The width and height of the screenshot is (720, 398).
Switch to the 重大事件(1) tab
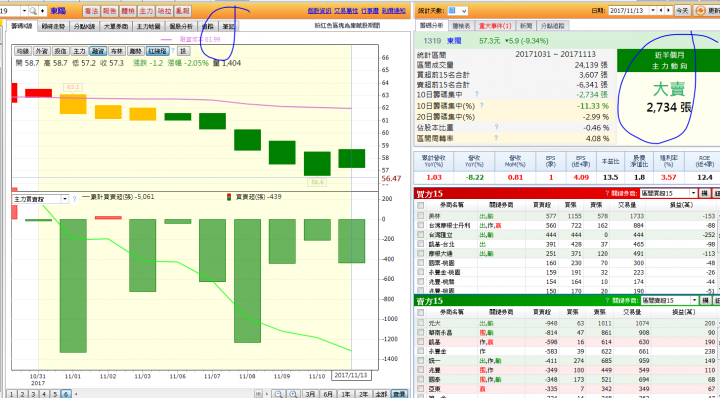tap(495, 26)
